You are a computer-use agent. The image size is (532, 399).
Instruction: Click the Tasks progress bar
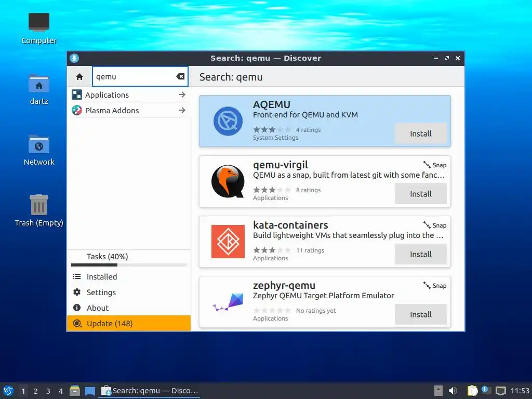[129, 265]
